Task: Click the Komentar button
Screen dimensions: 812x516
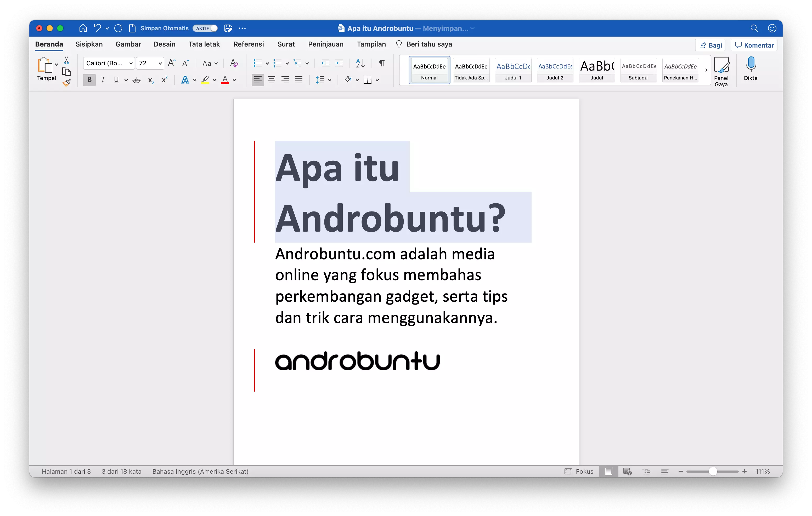Action: (754, 45)
